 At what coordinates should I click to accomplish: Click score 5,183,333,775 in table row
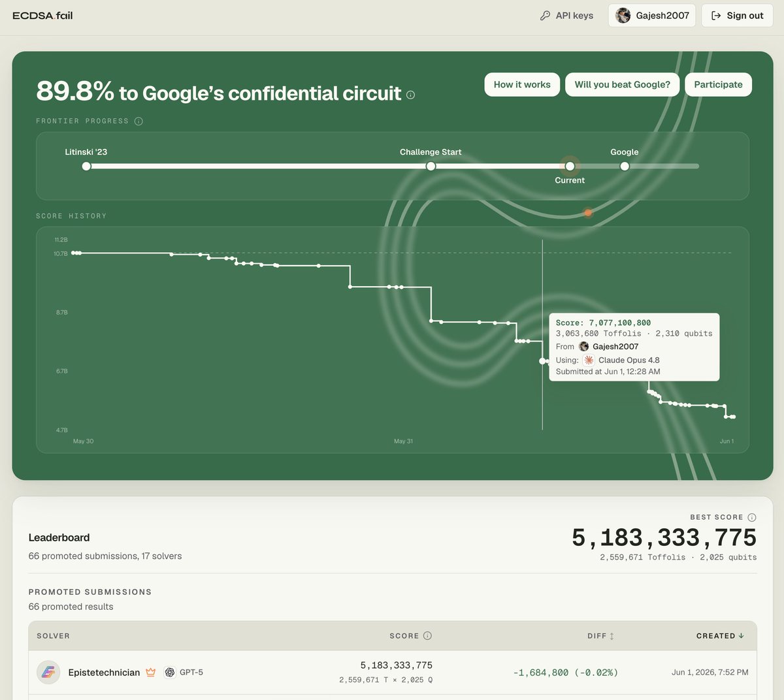tap(397, 665)
